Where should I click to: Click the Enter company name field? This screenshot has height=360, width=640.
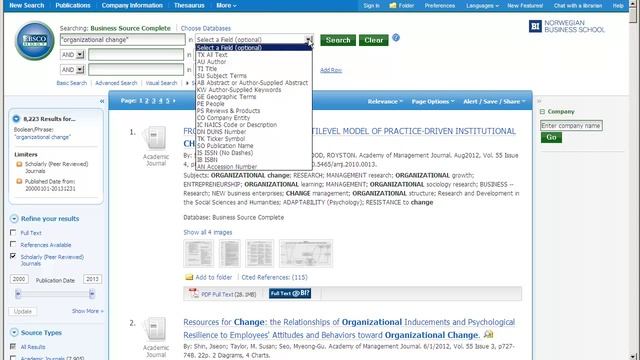[571, 126]
